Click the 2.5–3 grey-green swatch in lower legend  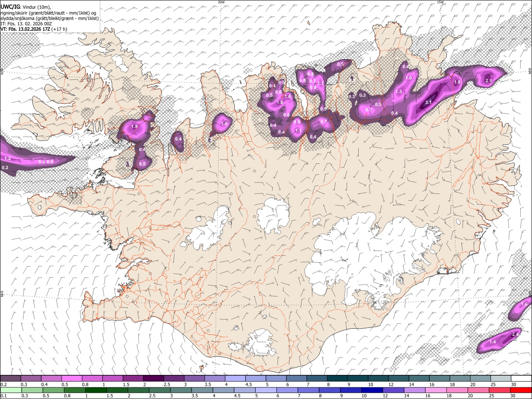pyautogui.click(x=159, y=390)
